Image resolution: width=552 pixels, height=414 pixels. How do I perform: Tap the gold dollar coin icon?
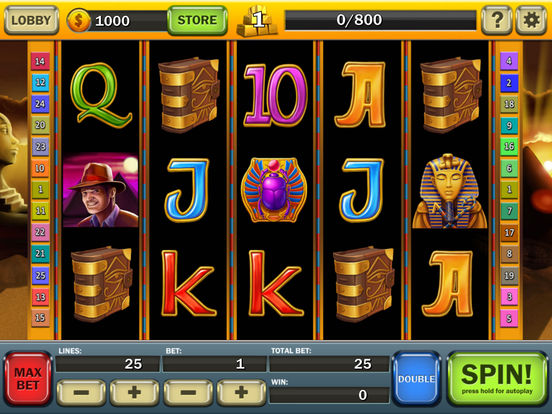pyautogui.click(x=79, y=20)
